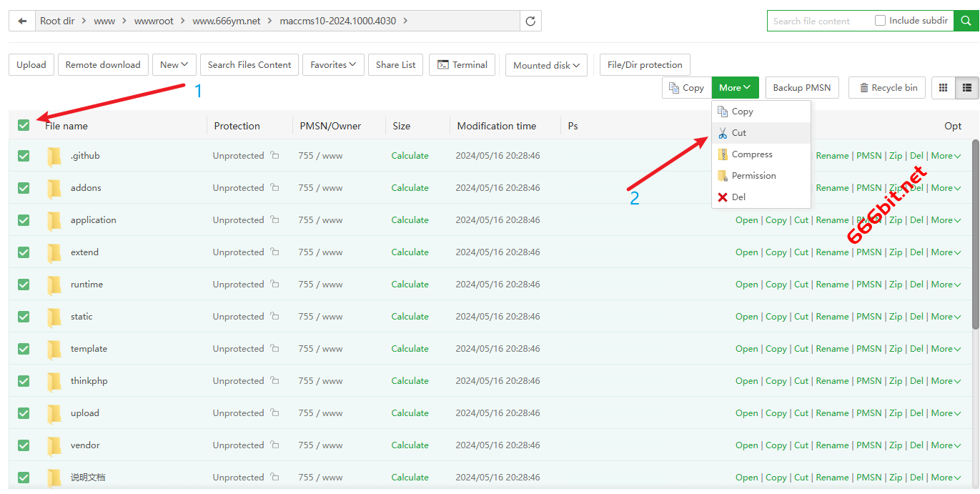Enable Include subdir checkbox
980x494 pixels.
click(881, 21)
